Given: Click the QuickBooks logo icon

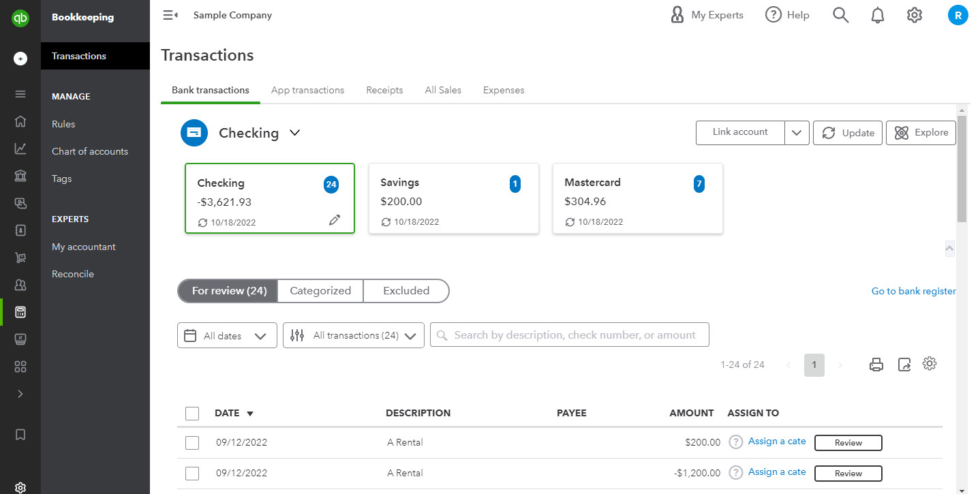Looking at the screenshot, I should pyautogui.click(x=20, y=18).
